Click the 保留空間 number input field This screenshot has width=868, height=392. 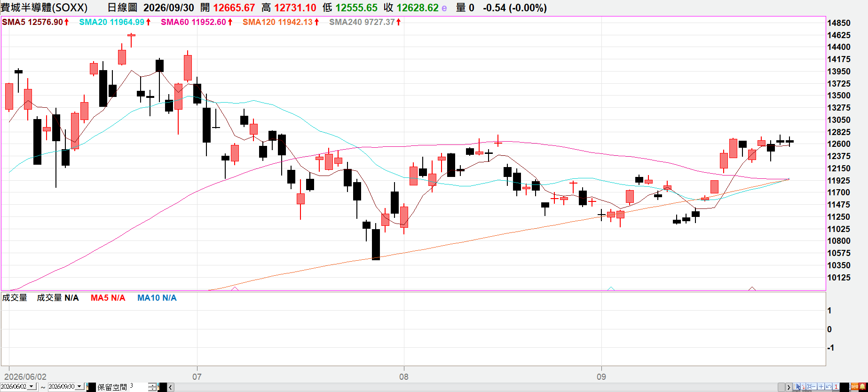(x=139, y=387)
